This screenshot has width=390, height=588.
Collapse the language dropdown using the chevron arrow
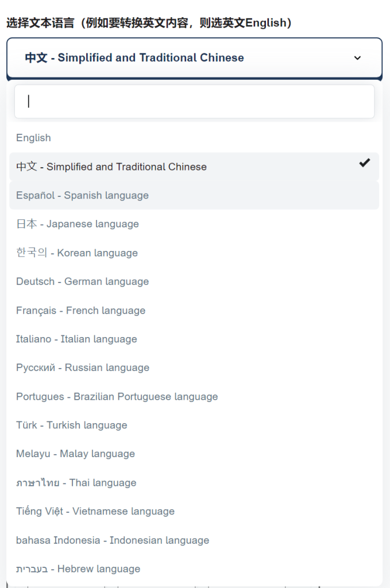pos(357,58)
